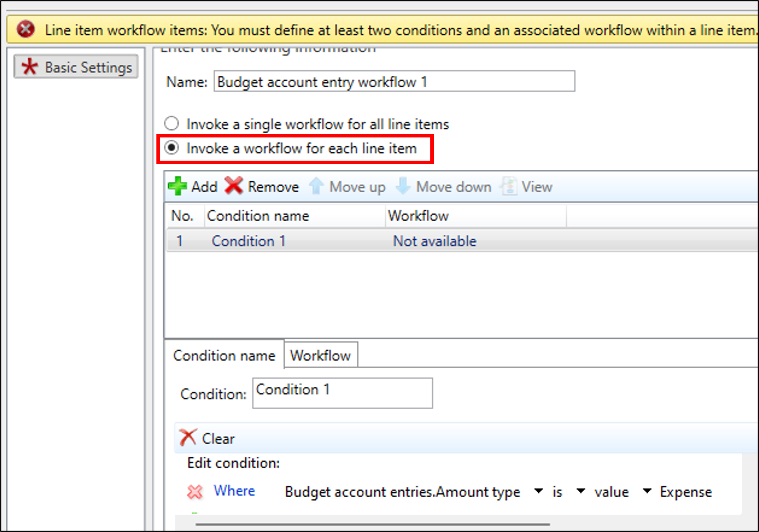Click the red X to delete the Where clause
Screen dimensions: 759x532
(195, 492)
